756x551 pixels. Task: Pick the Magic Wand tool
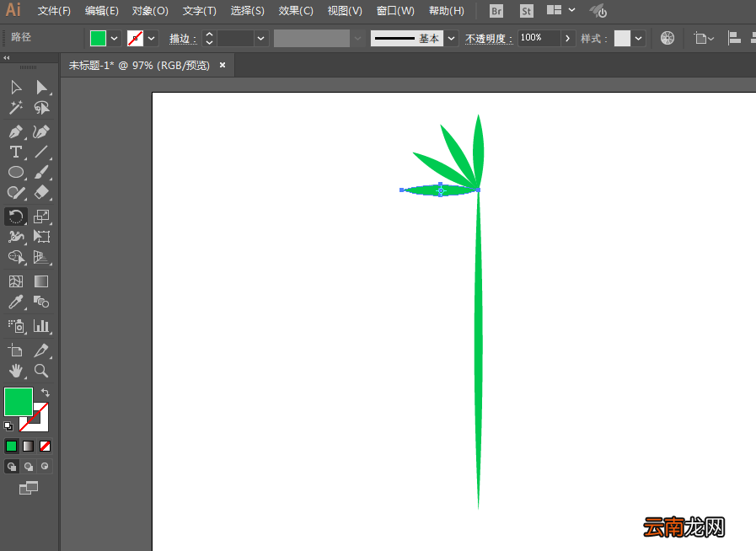coord(16,108)
